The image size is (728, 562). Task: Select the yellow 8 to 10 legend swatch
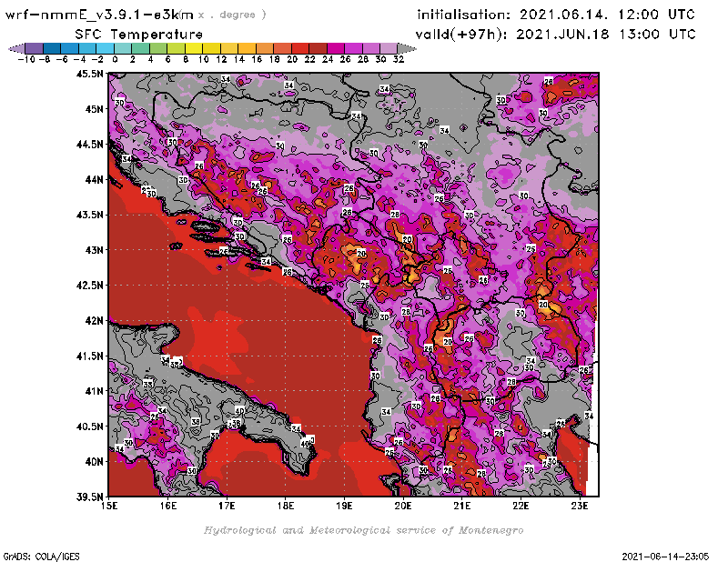point(194,48)
